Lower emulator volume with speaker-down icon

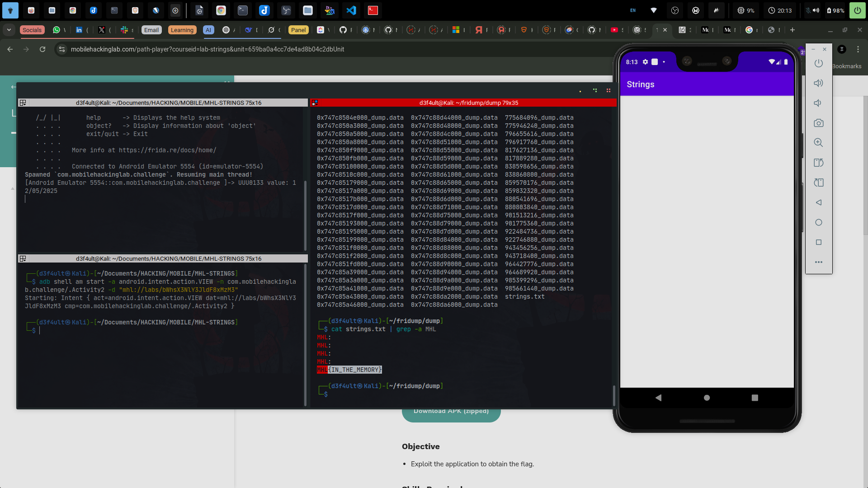818,103
